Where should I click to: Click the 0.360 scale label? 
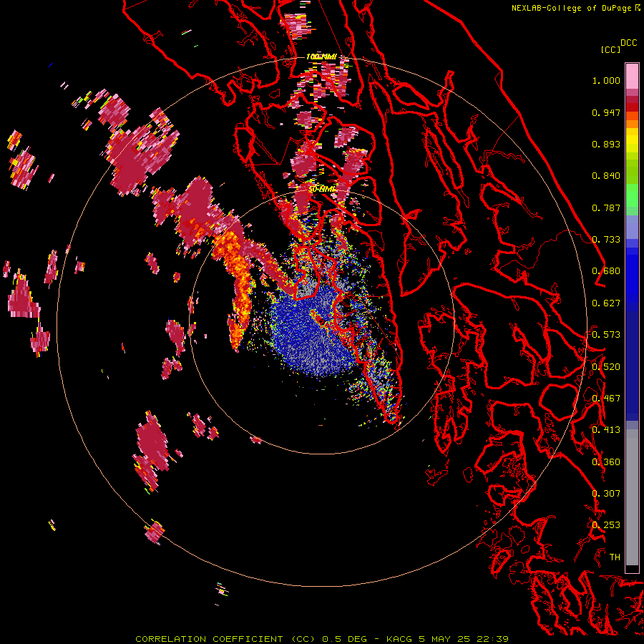click(606, 462)
